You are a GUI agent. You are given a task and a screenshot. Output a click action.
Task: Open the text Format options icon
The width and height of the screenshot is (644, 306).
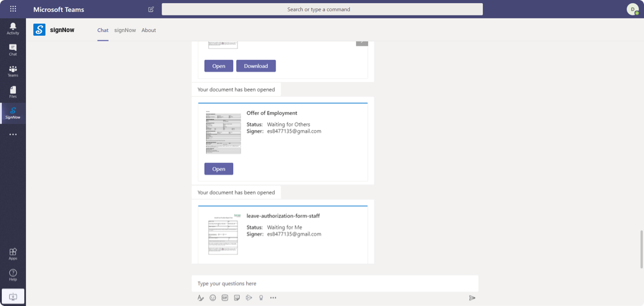pyautogui.click(x=200, y=298)
